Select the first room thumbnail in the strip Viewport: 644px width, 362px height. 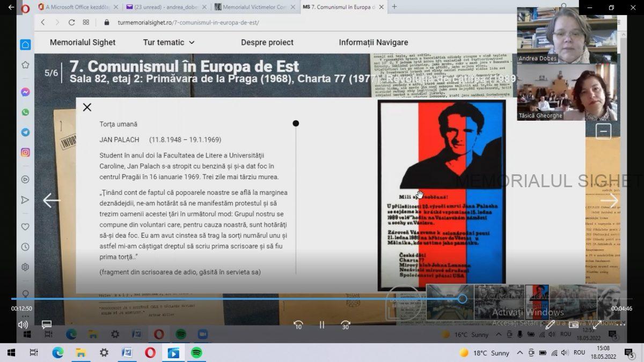[x=450, y=301]
